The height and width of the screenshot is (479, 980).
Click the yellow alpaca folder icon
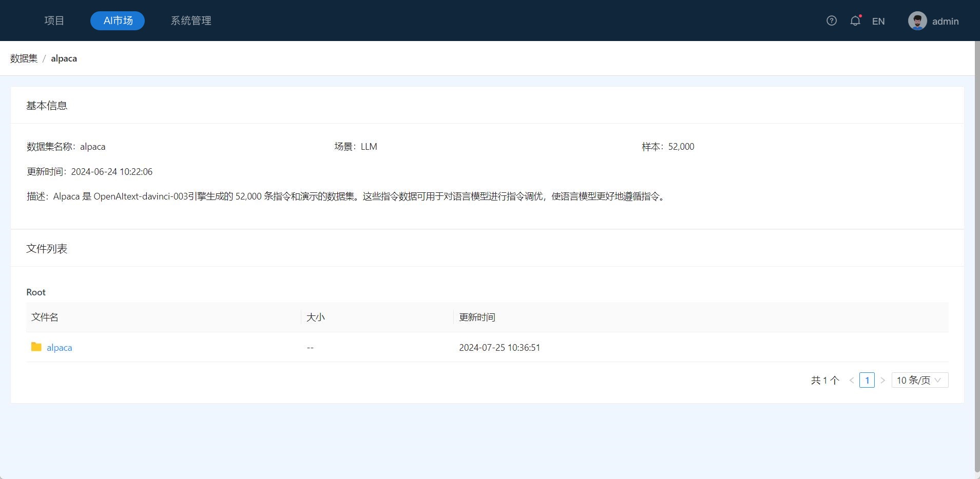[x=36, y=347]
